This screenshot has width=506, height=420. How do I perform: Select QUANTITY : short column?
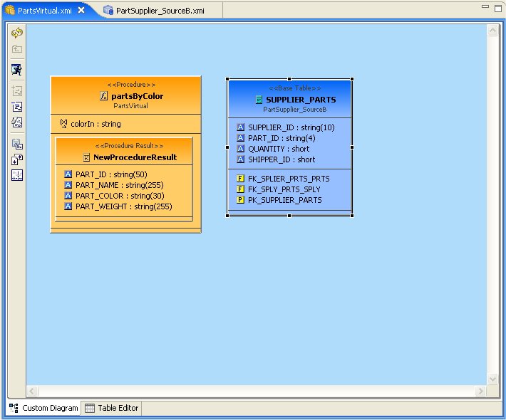[279, 149]
